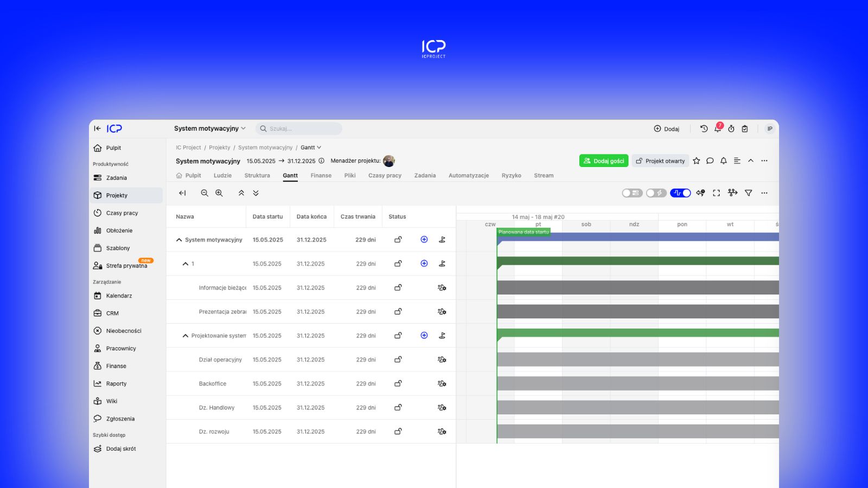Viewport: 868px width, 488px height.
Task: Open Stream tab
Action: (544, 176)
